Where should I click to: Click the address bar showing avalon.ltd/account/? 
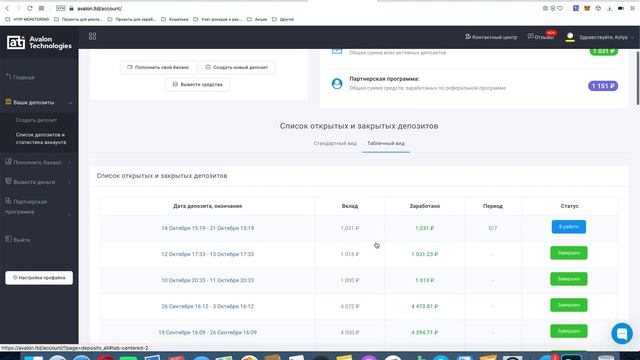[99, 8]
